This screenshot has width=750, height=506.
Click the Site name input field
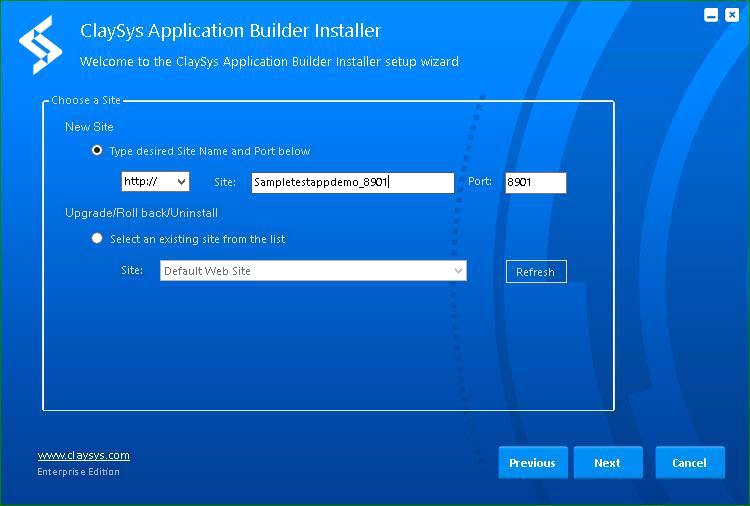click(x=353, y=183)
